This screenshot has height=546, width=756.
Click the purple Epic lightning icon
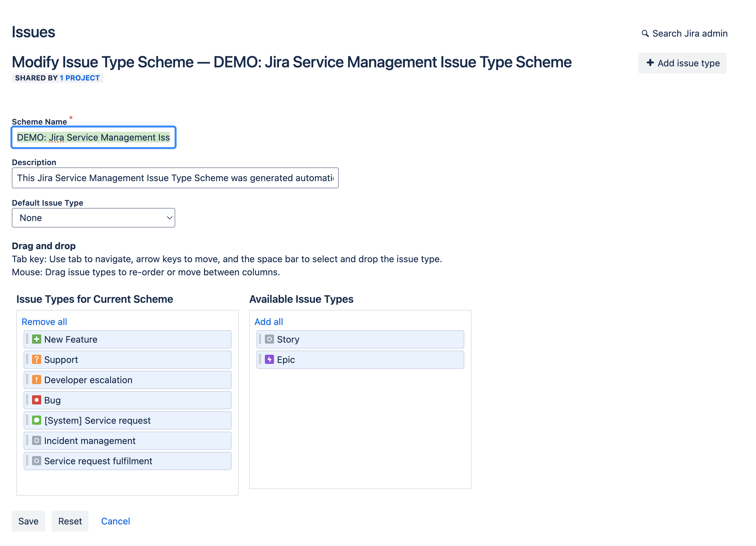pos(269,360)
